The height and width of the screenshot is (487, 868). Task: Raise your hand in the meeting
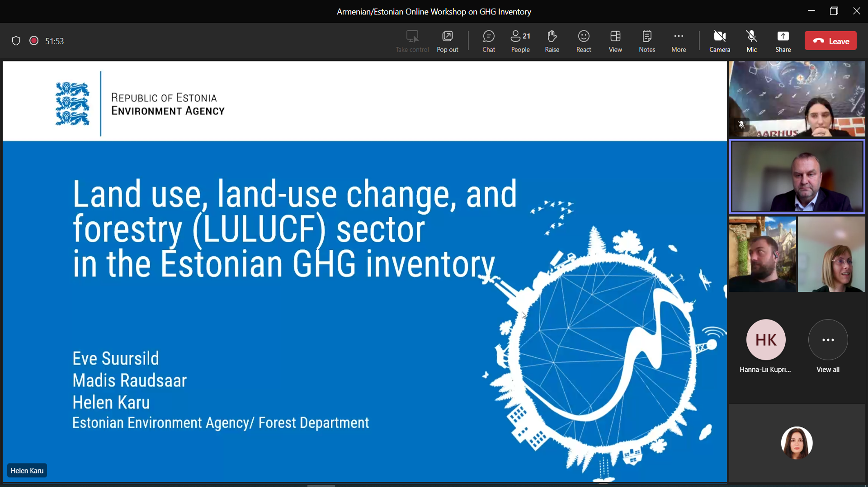(x=552, y=41)
